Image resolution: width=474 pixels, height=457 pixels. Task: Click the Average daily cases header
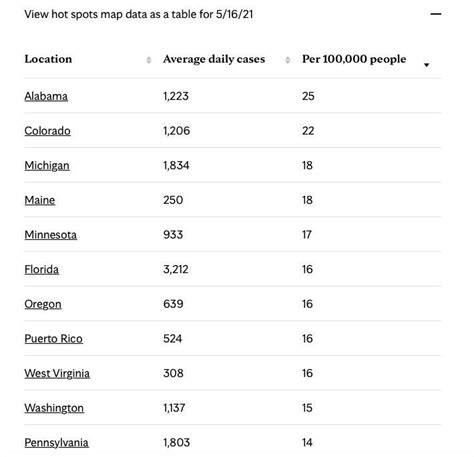214,59
